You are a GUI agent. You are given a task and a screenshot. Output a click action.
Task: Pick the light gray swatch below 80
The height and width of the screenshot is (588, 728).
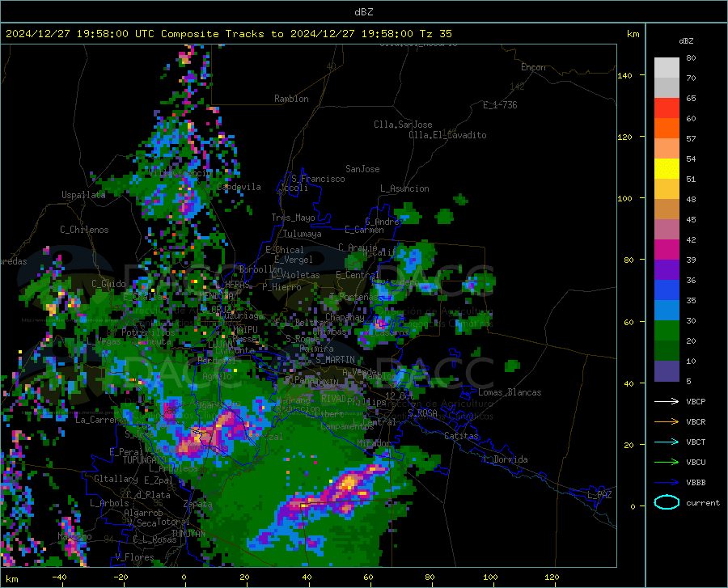pyautogui.click(x=667, y=68)
